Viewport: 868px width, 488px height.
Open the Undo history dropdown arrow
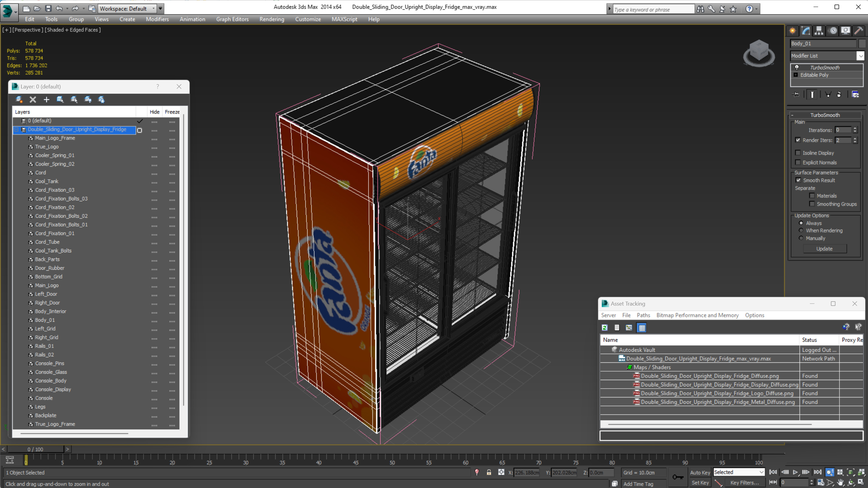coord(67,9)
